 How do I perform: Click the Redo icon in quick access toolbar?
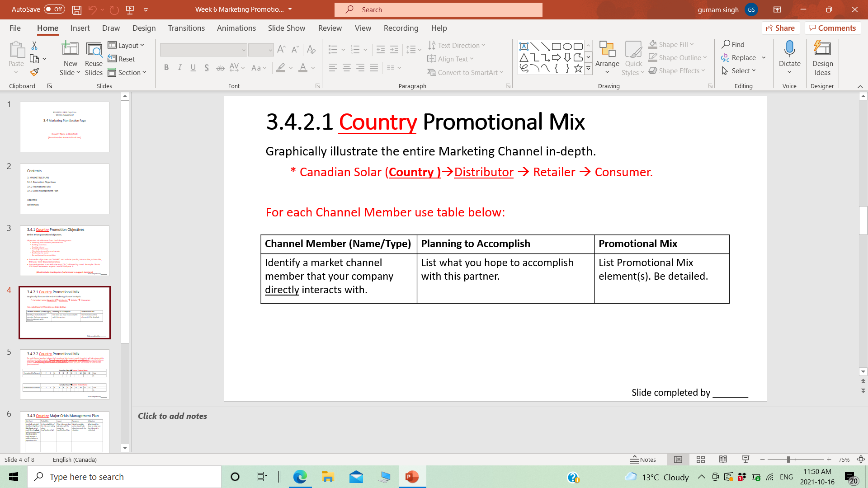tap(114, 9)
